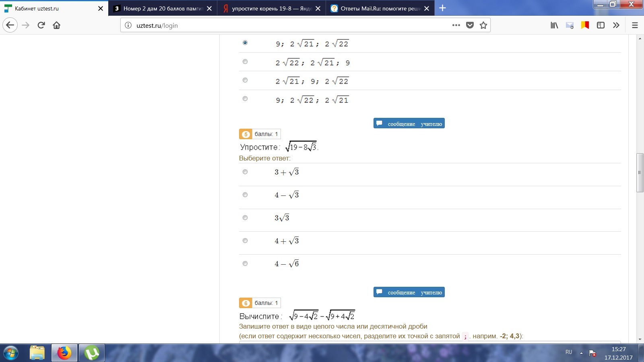Screen dimensions: 644x362
Task: Open the mail extension icon
Action: 570,25
